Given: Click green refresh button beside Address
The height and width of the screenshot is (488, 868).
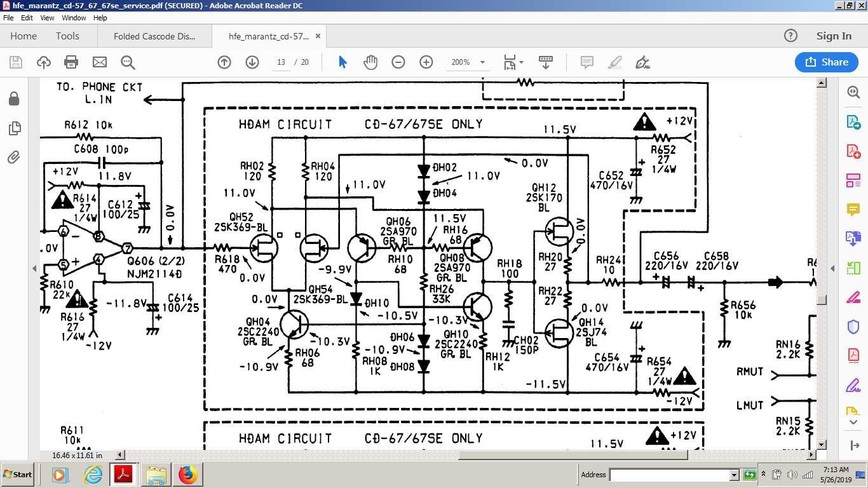Looking at the screenshot, I should 749,475.
